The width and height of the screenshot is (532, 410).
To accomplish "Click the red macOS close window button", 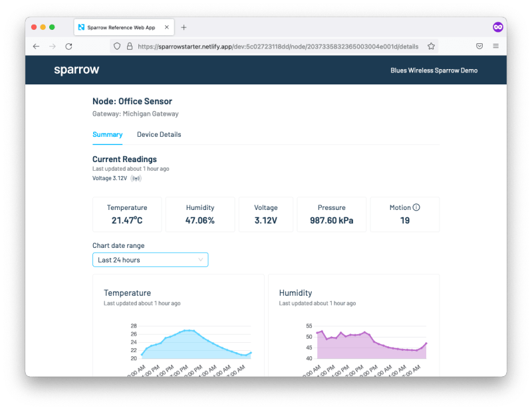I will [34, 27].
